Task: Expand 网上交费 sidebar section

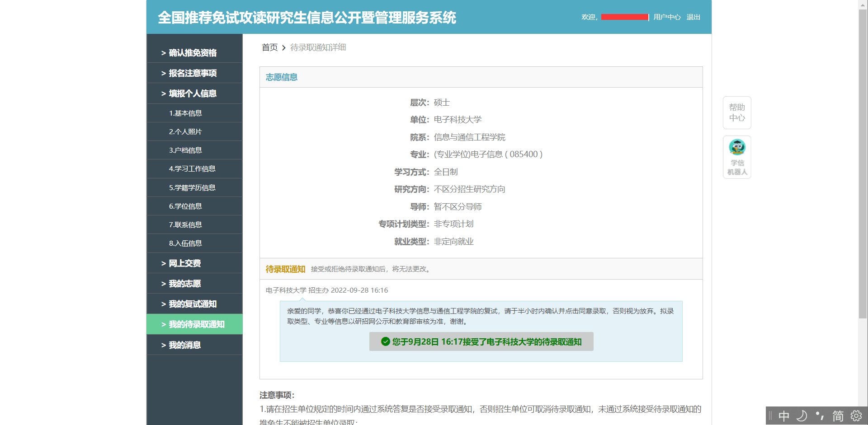Action: [x=194, y=263]
